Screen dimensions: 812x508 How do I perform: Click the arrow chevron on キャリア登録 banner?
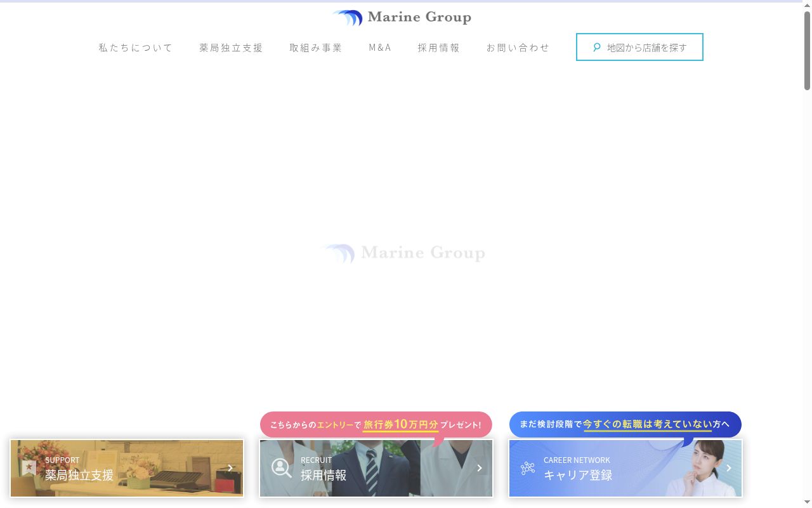pyautogui.click(x=729, y=468)
